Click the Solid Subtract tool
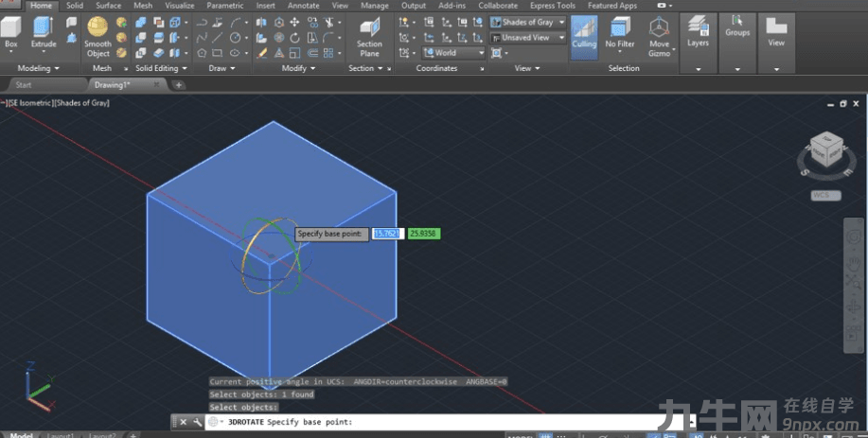Viewport: 868px width, 438px height. tap(141, 38)
